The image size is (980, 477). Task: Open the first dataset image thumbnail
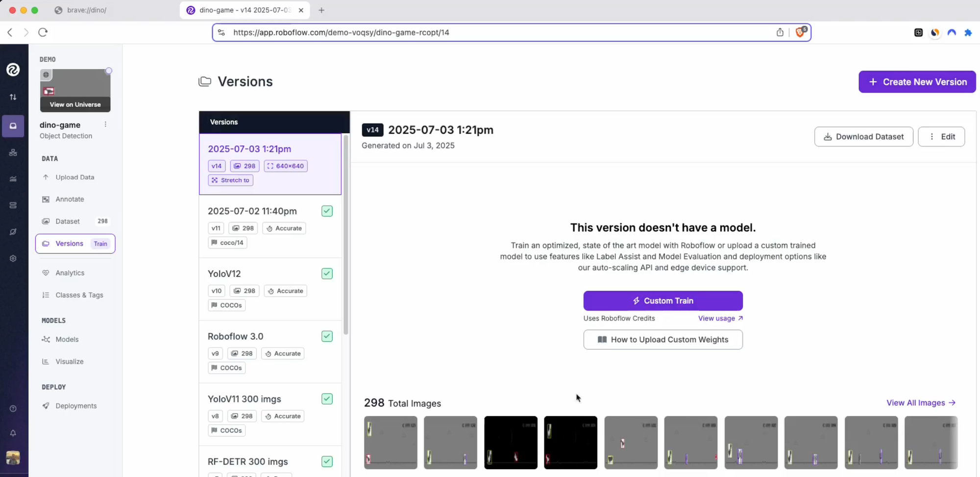click(x=391, y=442)
